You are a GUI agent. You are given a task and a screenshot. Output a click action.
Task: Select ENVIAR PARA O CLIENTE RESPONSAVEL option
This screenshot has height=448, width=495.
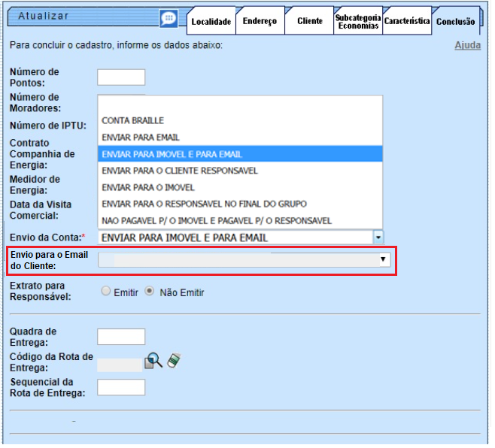pyautogui.click(x=180, y=171)
